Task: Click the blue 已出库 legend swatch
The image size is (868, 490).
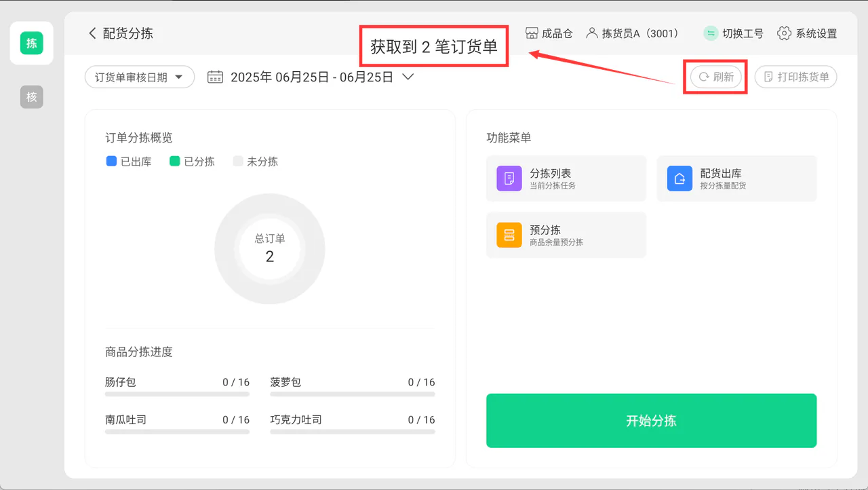Action: pos(112,162)
